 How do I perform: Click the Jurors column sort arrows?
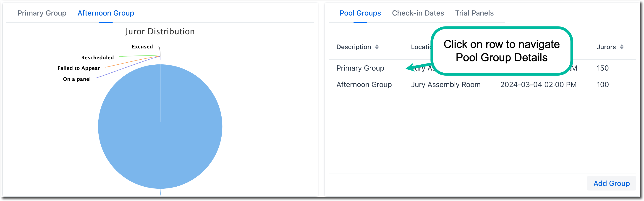[x=621, y=47]
